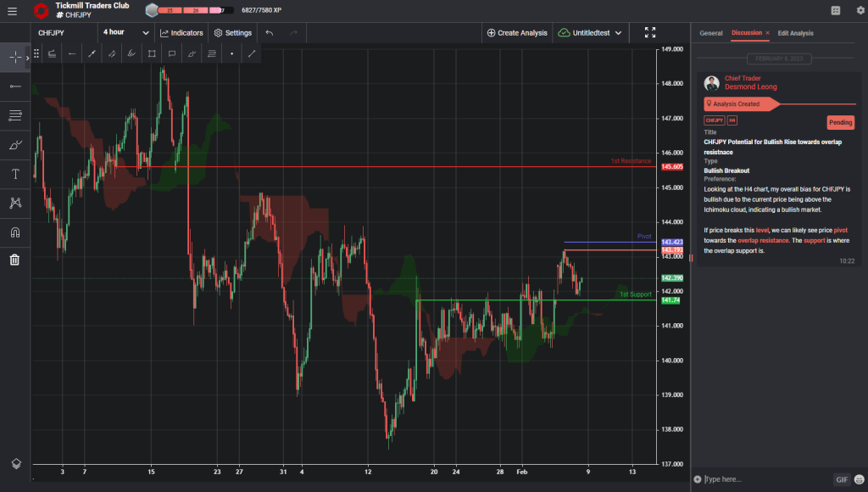The height and width of the screenshot is (492, 868).
Task: Open the settings gear in the top bar
Action: point(859,10)
